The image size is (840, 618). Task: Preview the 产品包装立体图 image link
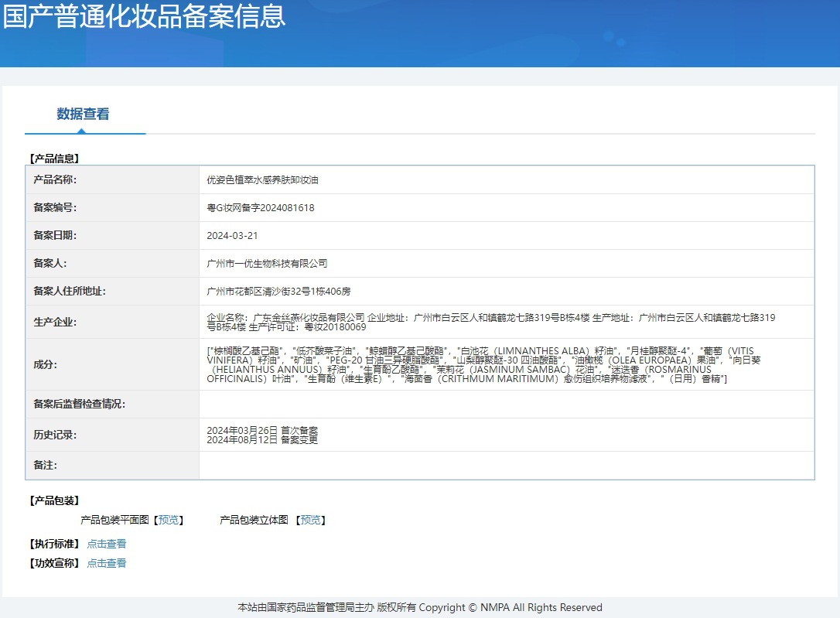[311, 520]
